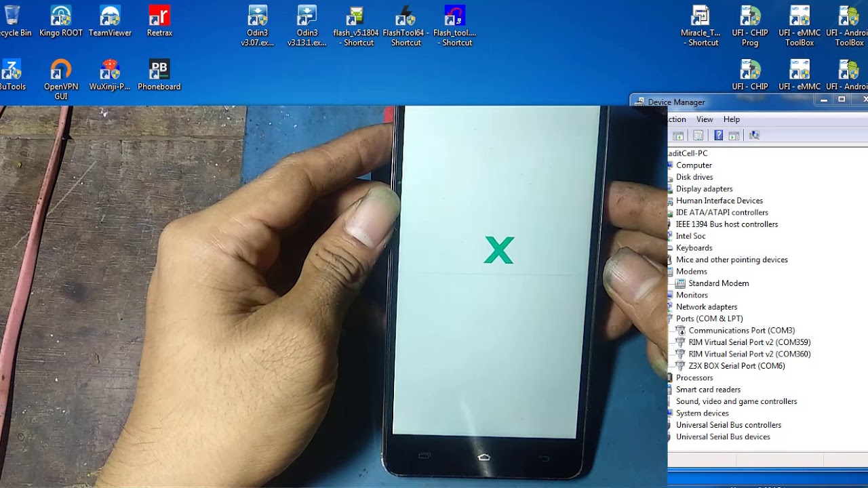Click show/hide action pane toolbar icon
Screen dimensions: 868x488
pos(734,136)
